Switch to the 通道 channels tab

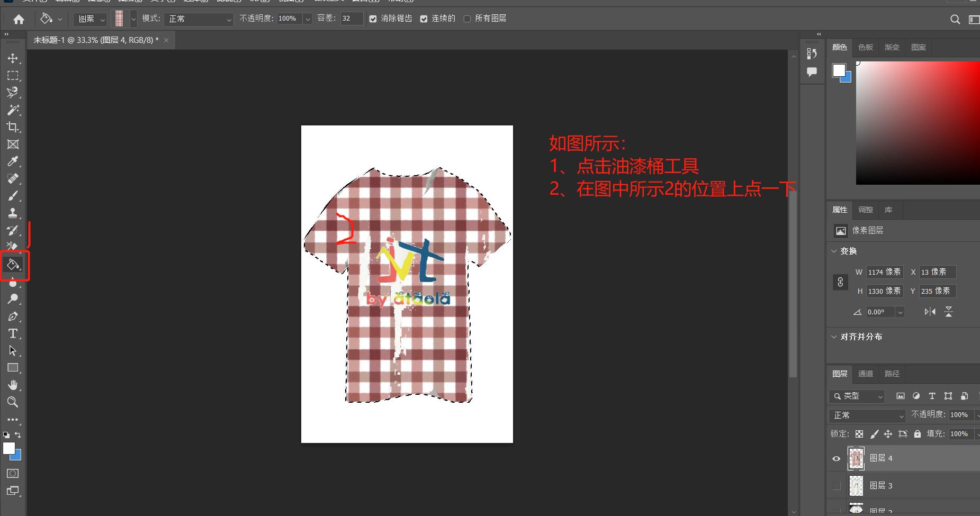tap(866, 374)
